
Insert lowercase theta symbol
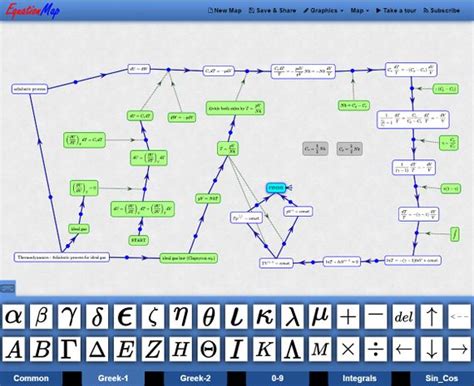(x=208, y=316)
